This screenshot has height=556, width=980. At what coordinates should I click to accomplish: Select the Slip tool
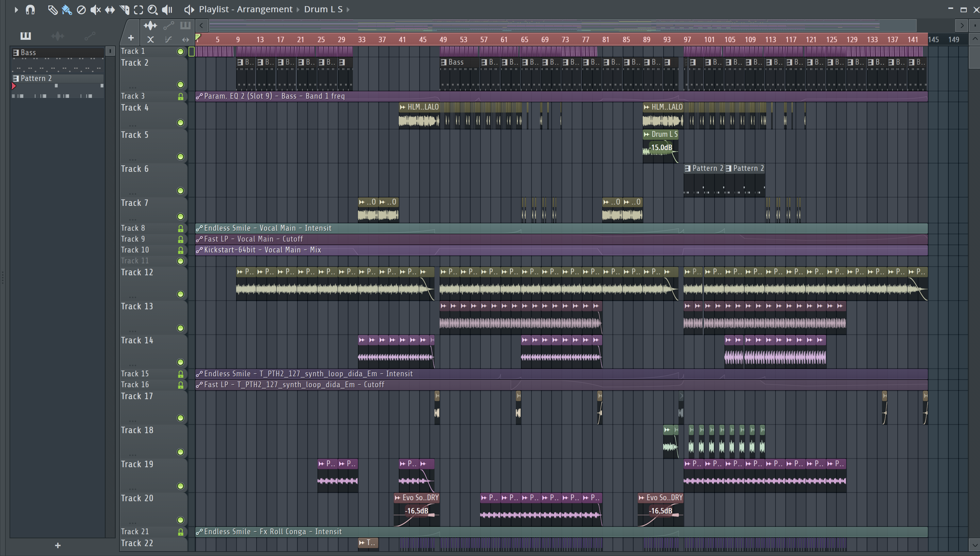coord(110,10)
